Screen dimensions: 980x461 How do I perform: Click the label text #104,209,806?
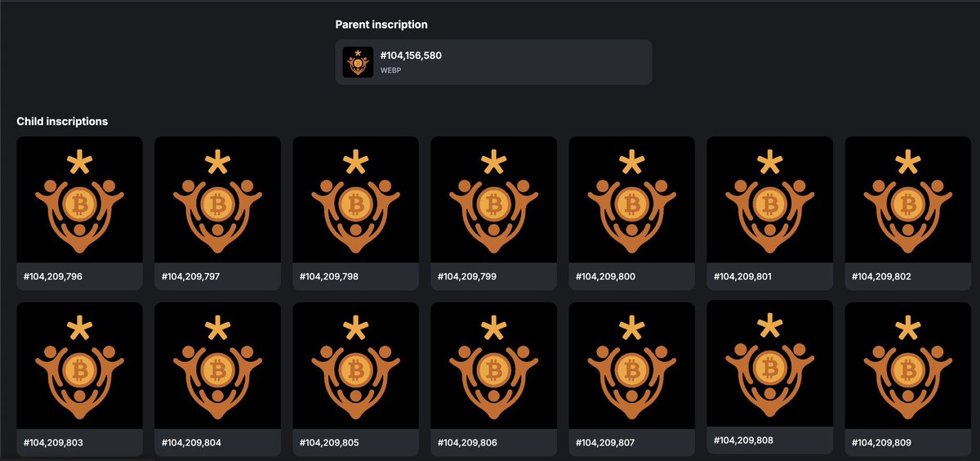point(467,442)
